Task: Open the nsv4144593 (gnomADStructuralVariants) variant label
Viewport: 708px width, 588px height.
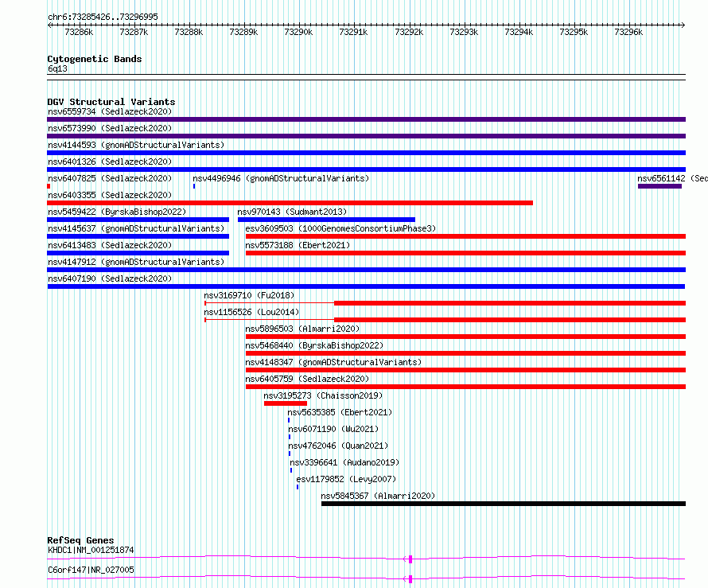Action: [136, 145]
